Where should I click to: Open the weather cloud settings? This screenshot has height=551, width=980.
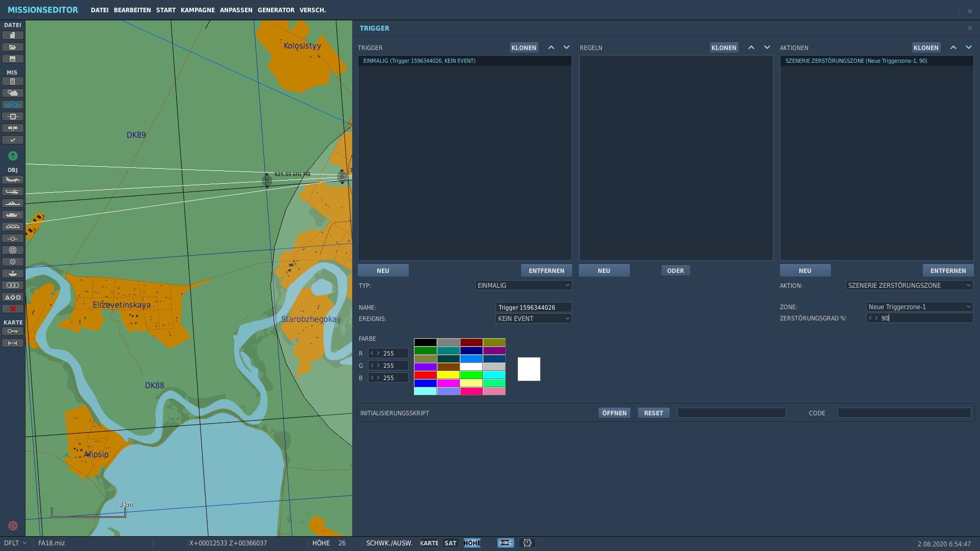click(13, 93)
